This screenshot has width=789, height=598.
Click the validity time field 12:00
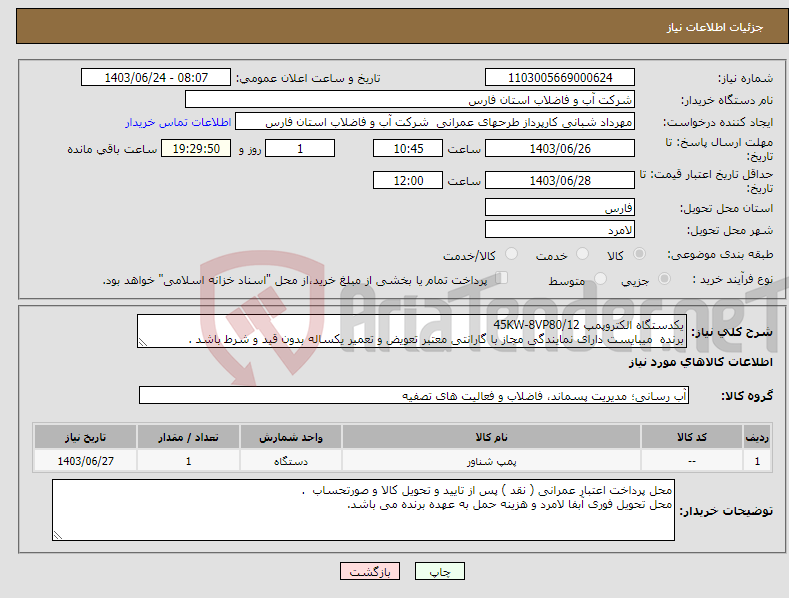coord(408,180)
